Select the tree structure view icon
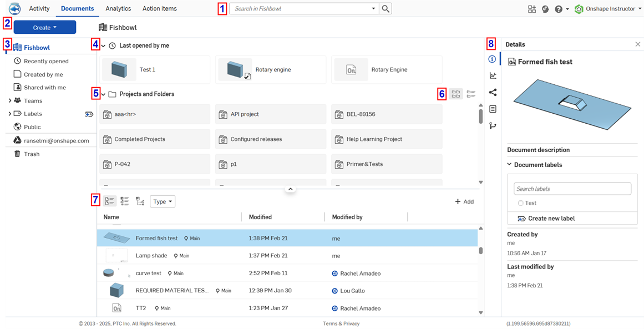Image resolution: width=644 pixels, height=329 pixels. tap(140, 201)
